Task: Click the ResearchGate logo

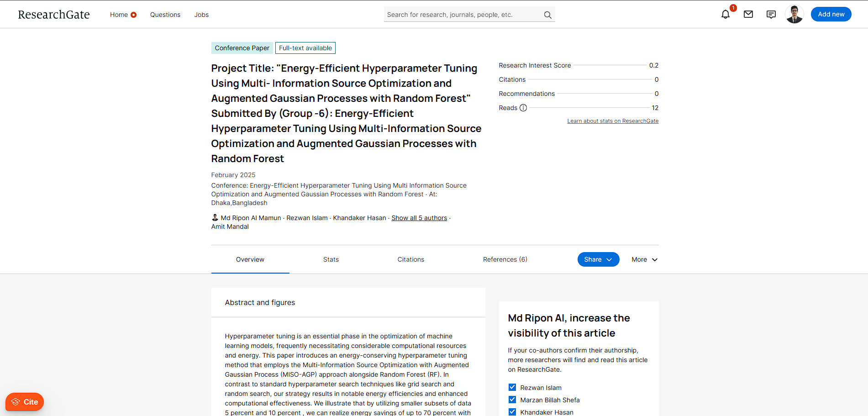Action: (x=54, y=15)
